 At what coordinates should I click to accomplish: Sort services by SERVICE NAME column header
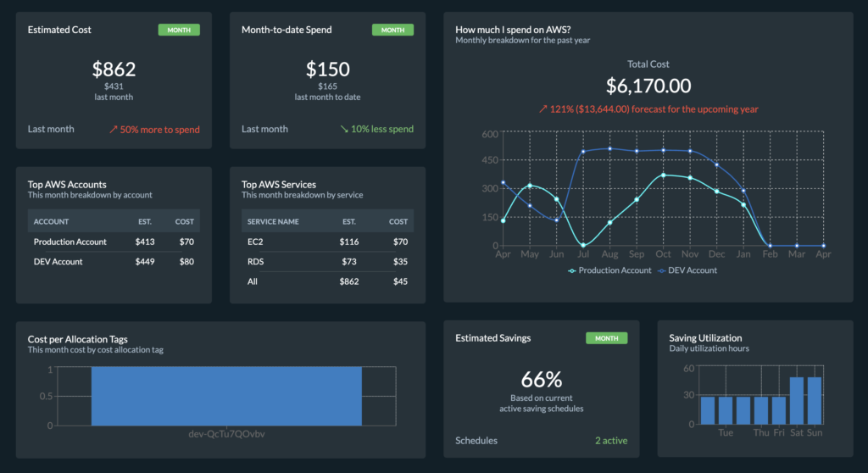pyautogui.click(x=273, y=221)
